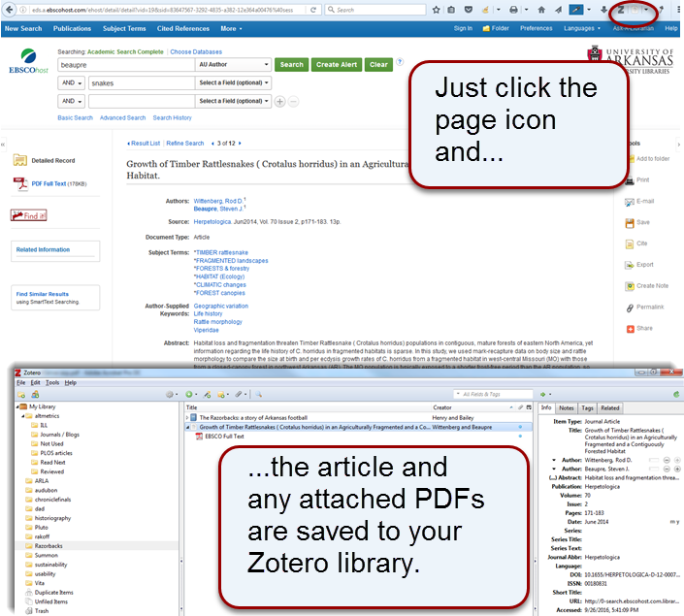Image resolution: width=684 pixels, height=616 pixels.
Task: Click the Zotero Z icon in browser toolbar
Action: tap(620, 10)
